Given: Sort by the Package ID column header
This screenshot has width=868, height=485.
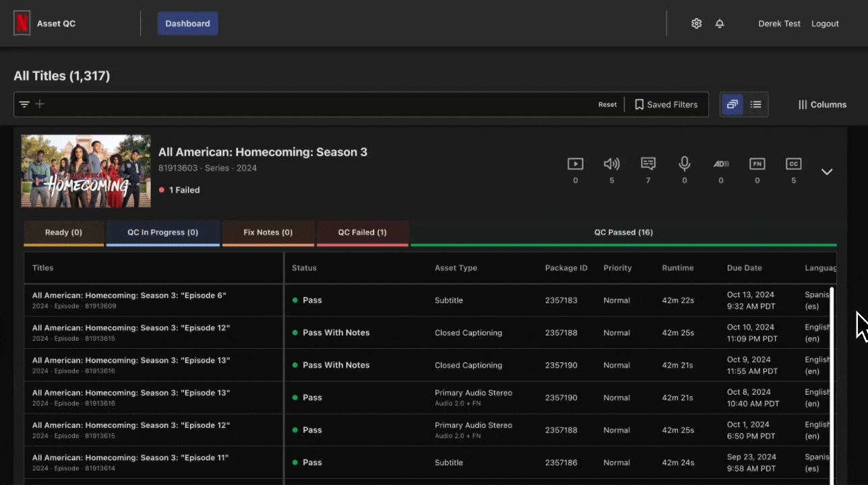Looking at the screenshot, I should coord(566,268).
